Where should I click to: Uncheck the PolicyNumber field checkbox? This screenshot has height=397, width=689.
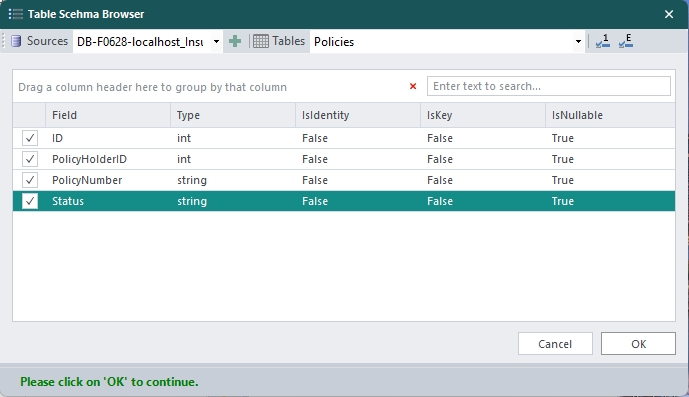tap(30, 180)
